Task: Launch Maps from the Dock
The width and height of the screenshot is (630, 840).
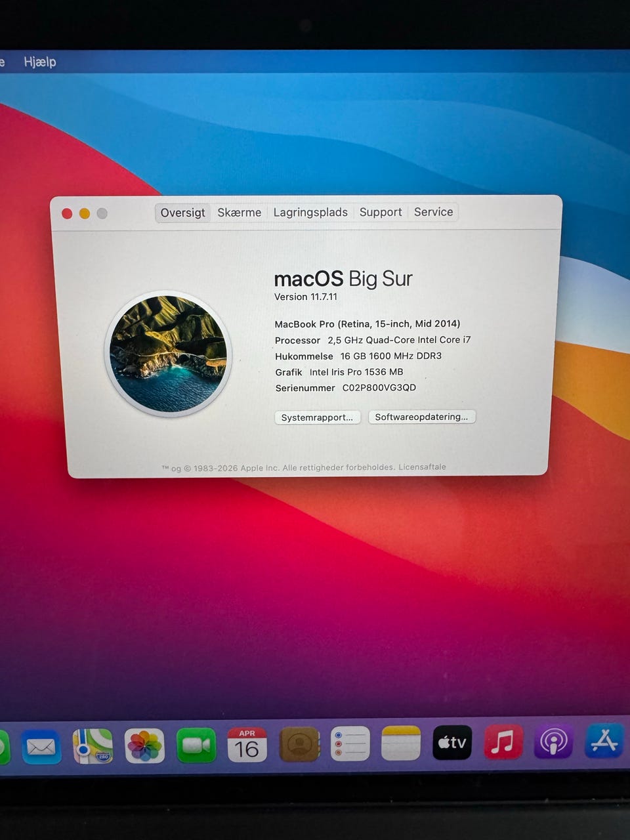Action: click(93, 746)
